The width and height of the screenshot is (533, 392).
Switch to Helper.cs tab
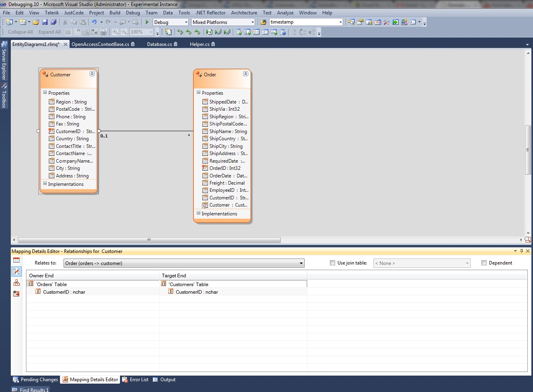coord(202,44)
